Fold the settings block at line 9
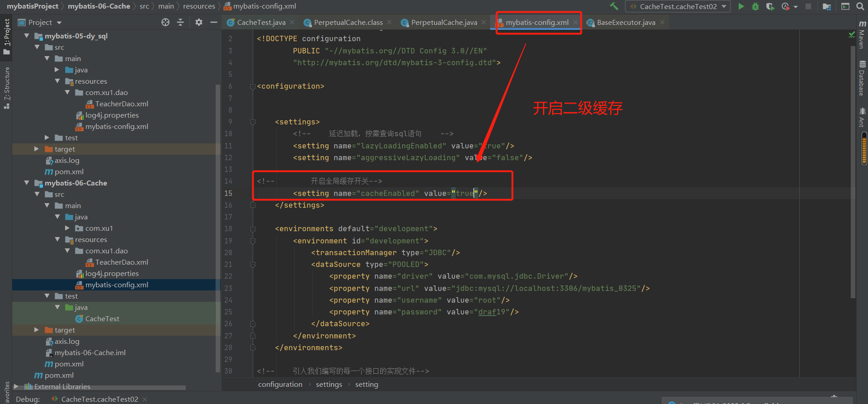 point(253,122)
